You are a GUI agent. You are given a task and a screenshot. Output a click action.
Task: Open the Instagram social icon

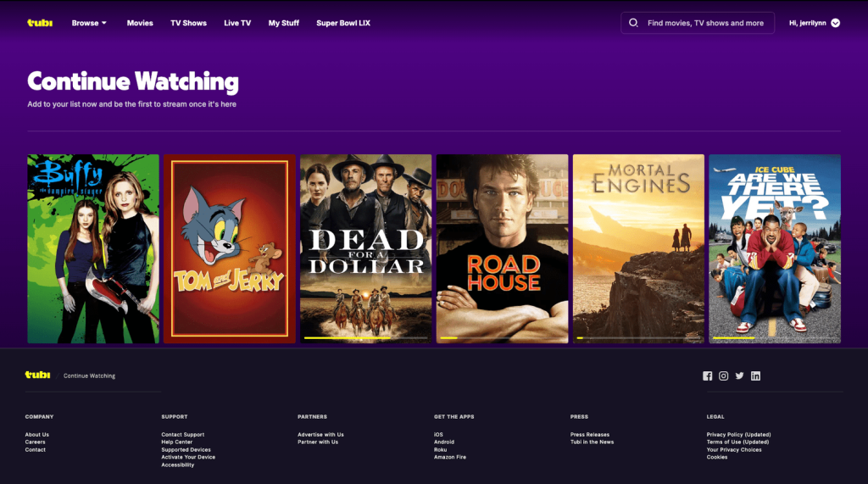coord(724,376)
